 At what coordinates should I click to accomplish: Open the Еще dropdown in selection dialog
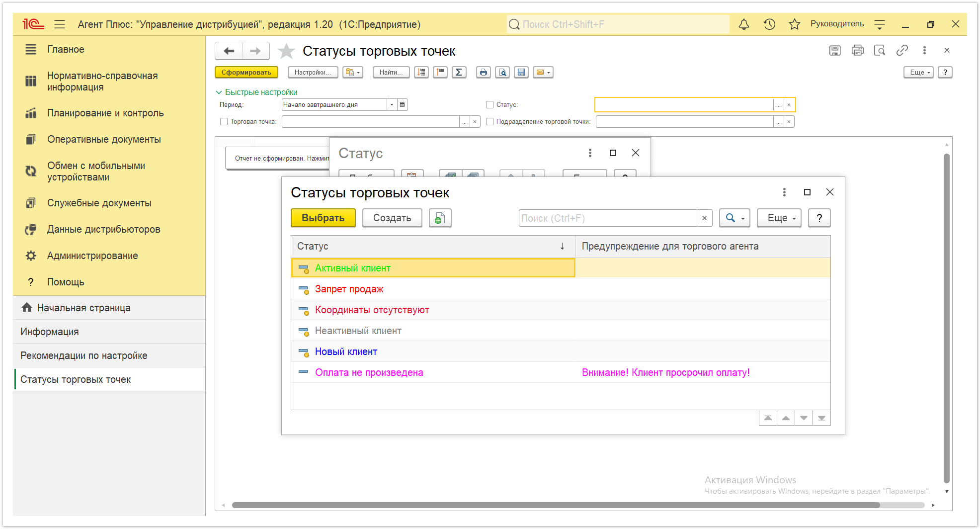coord(779,218)
